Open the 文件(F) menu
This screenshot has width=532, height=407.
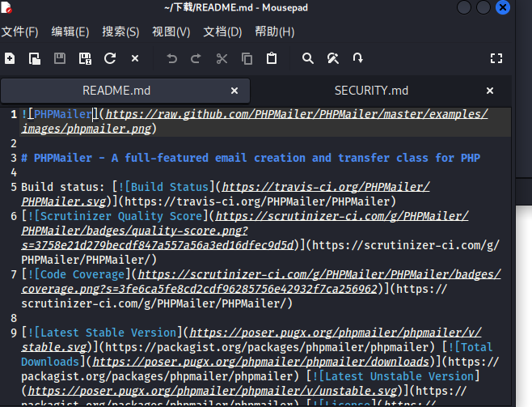[19, 32]
